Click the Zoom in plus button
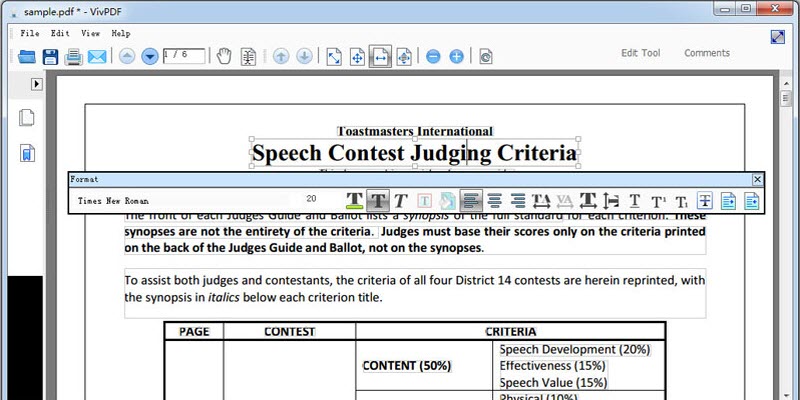The image size is (800, 400). pyautogui.click(x=456, y=56)
